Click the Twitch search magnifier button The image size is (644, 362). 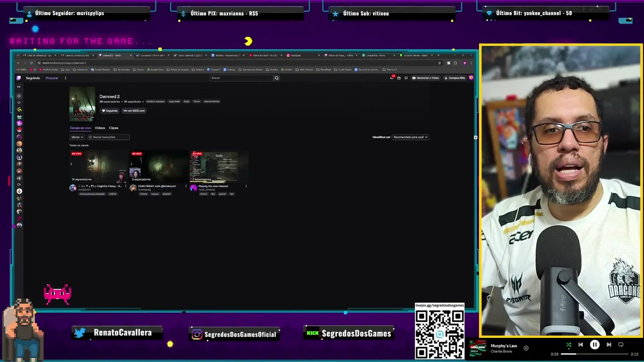coord(276,78)
